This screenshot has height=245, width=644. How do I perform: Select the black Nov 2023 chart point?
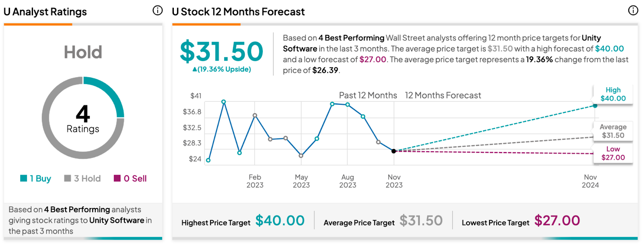[x=394, y=151]
